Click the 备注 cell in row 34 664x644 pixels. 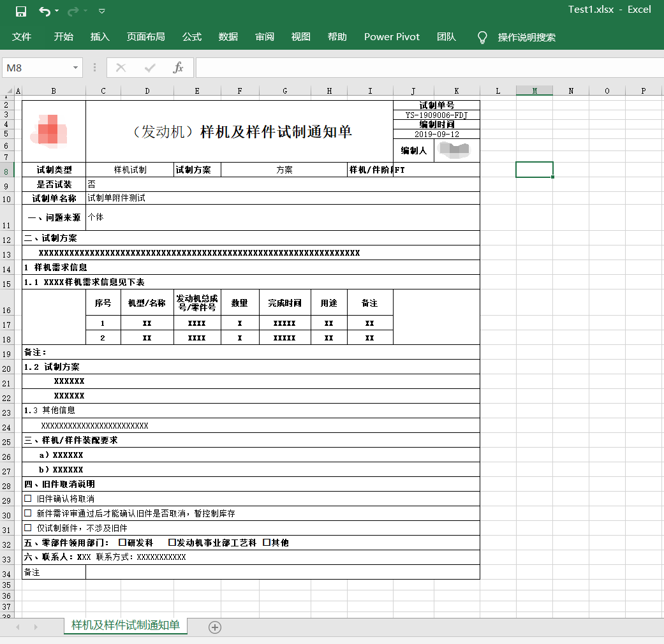click(x=54, y=572)
